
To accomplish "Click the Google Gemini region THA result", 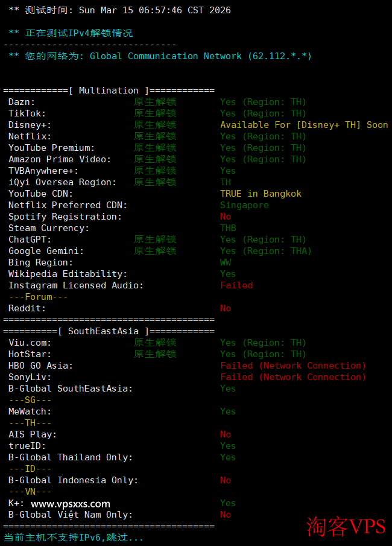I will tap(265, 251).
